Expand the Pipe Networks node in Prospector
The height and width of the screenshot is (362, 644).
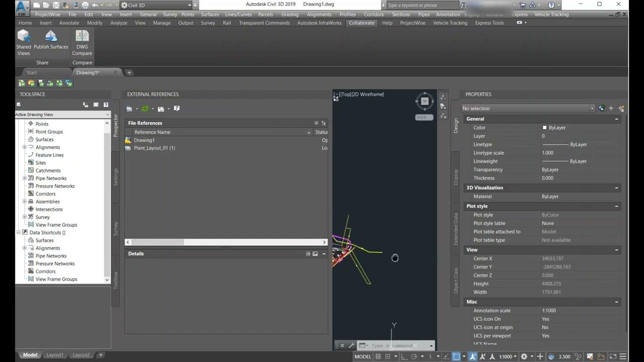[x=24, y=178]
